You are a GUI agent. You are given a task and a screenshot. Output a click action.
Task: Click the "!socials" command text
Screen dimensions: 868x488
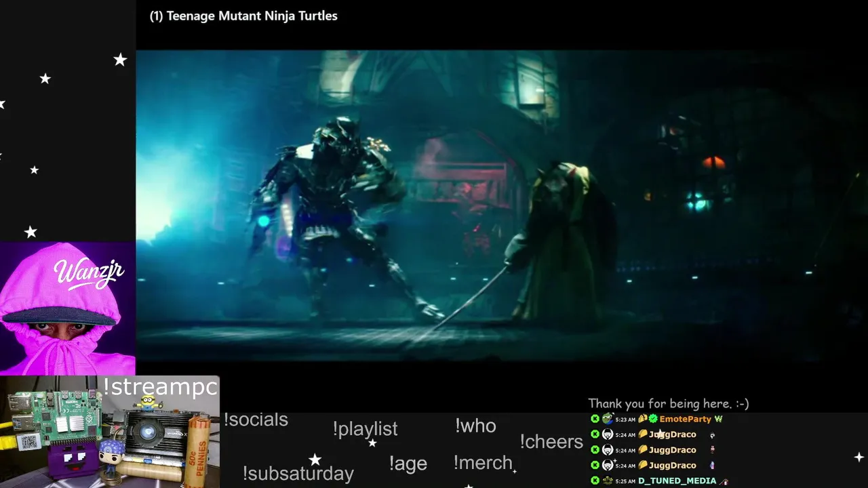(x=256, y=420)
